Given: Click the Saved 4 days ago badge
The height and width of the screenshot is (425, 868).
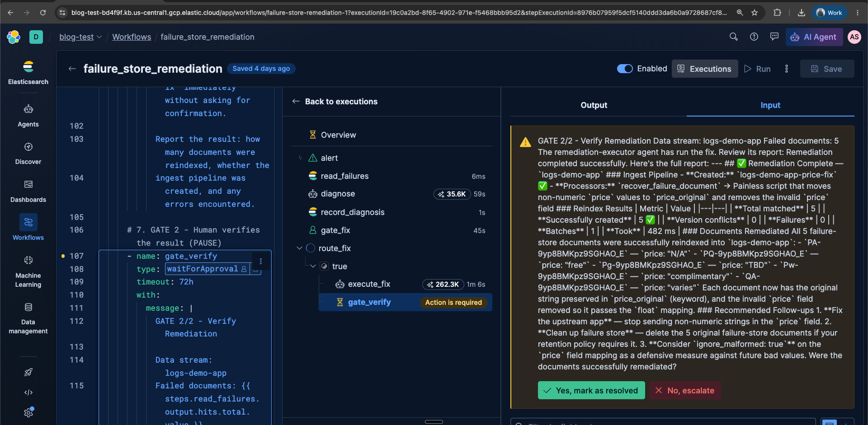Looking at the screenshot, I should [261, 69].
